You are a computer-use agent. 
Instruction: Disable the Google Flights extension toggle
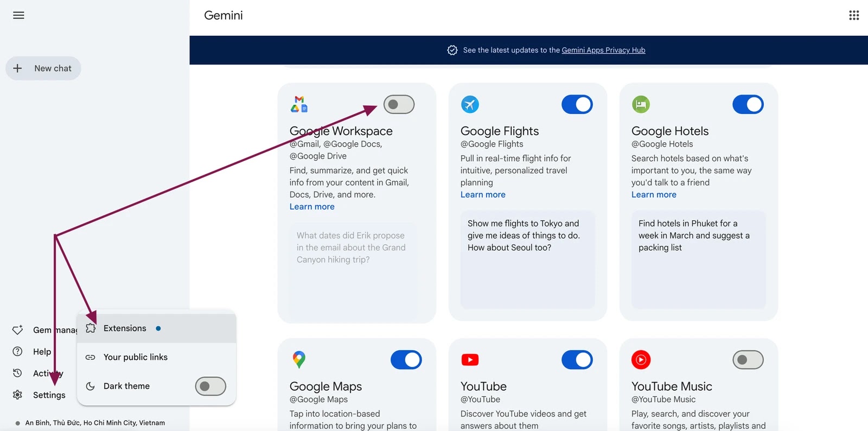point(577,104)
